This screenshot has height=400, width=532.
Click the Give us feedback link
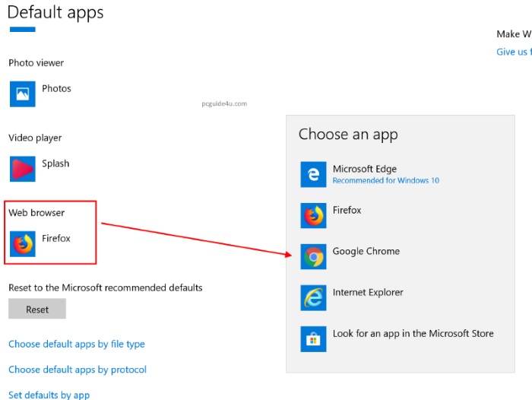click(513, 52)
